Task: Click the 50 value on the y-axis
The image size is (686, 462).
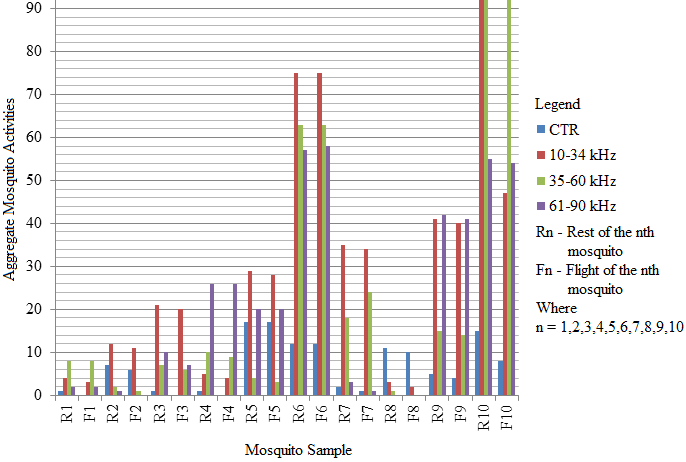Action: [35, 180]
